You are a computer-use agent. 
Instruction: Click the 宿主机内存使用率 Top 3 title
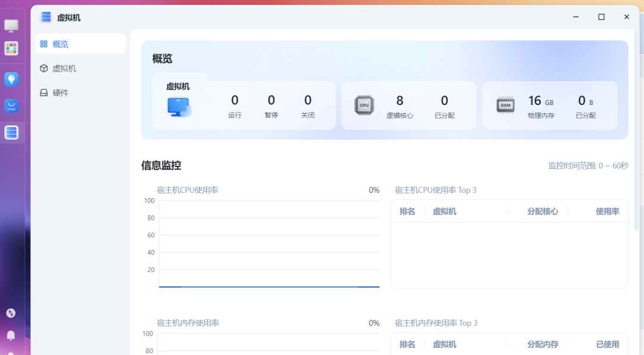point(436,323)
